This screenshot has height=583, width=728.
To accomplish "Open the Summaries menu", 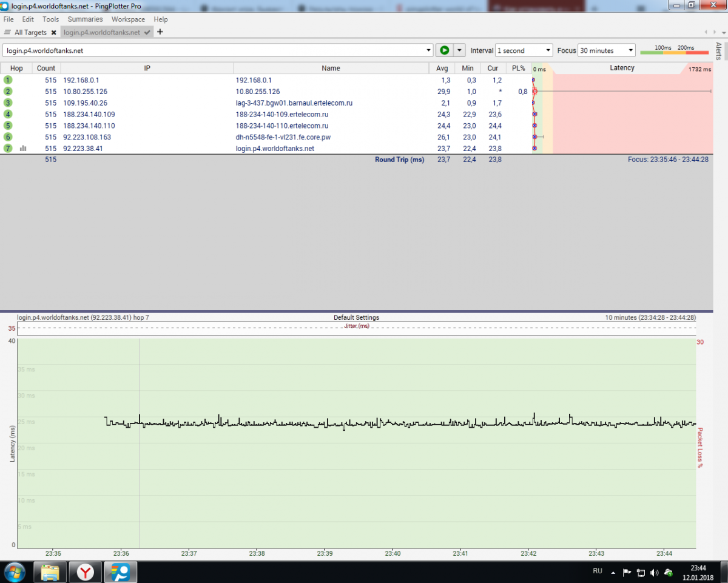I will coord(85,19).
